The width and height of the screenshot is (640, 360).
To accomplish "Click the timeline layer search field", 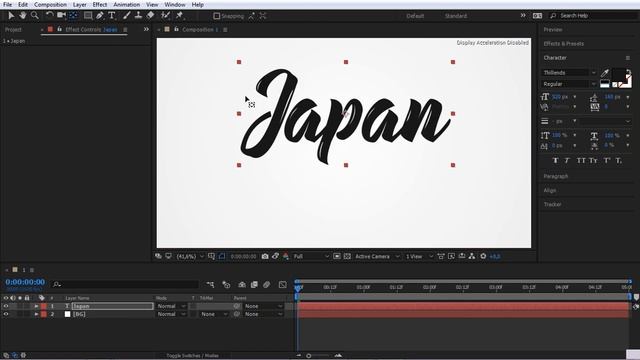I will pyautogui.click(x=126, y=284).
